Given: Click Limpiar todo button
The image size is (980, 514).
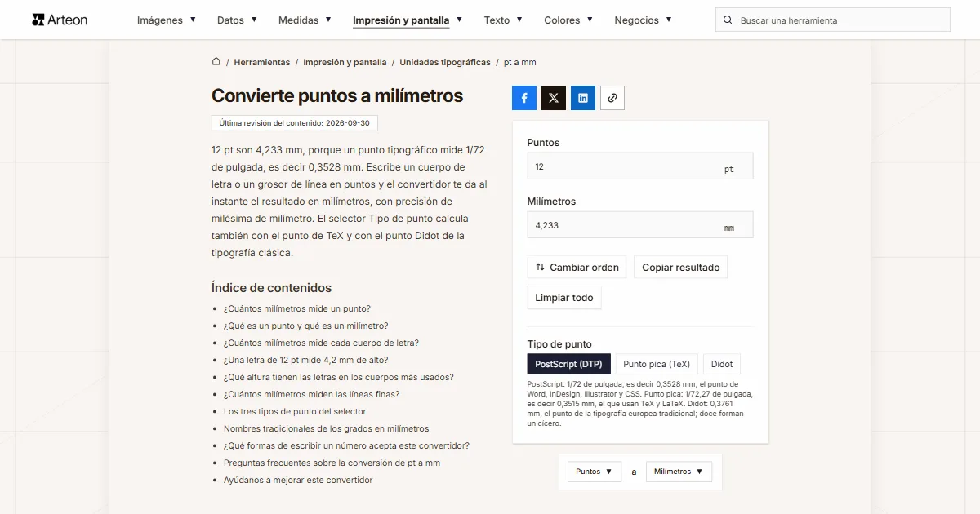Looking at the screenshot, I should [564, 297].
